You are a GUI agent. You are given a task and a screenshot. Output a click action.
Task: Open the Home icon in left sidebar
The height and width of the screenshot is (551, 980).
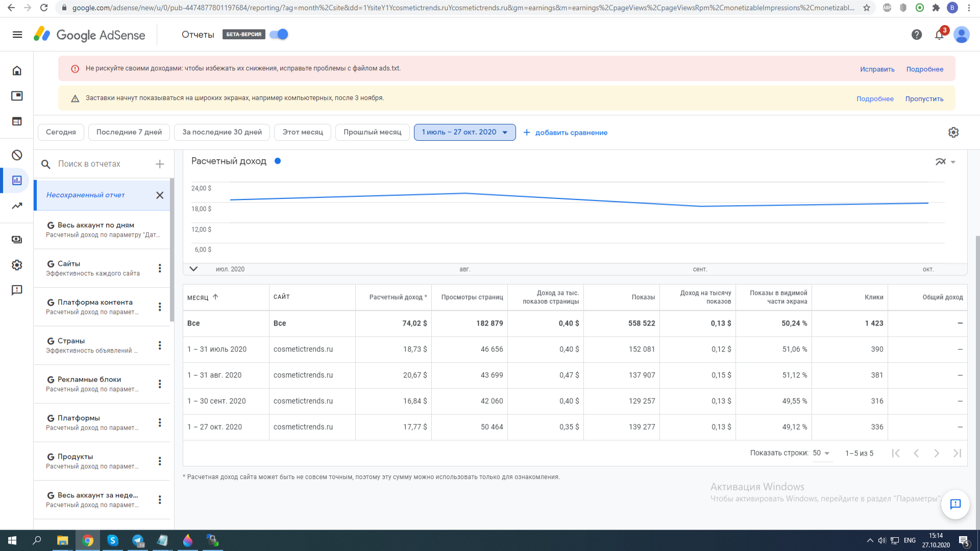click(17, 70)
